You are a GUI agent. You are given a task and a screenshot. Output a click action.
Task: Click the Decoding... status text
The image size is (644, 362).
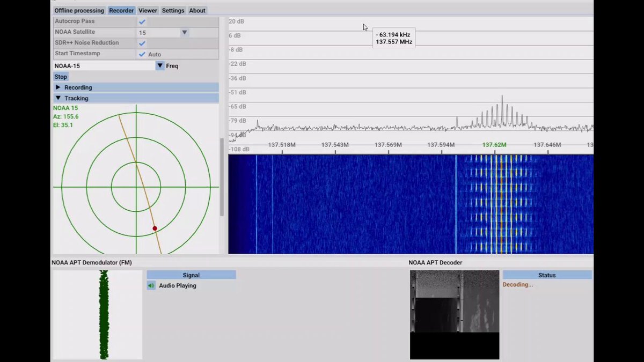coord(518,285)
